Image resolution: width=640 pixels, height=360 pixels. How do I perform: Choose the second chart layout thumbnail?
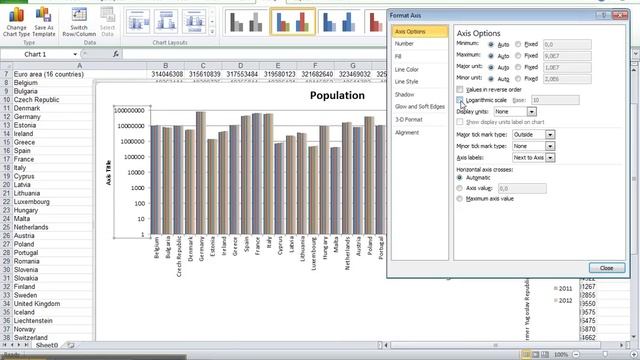click(x=166, y=21)
